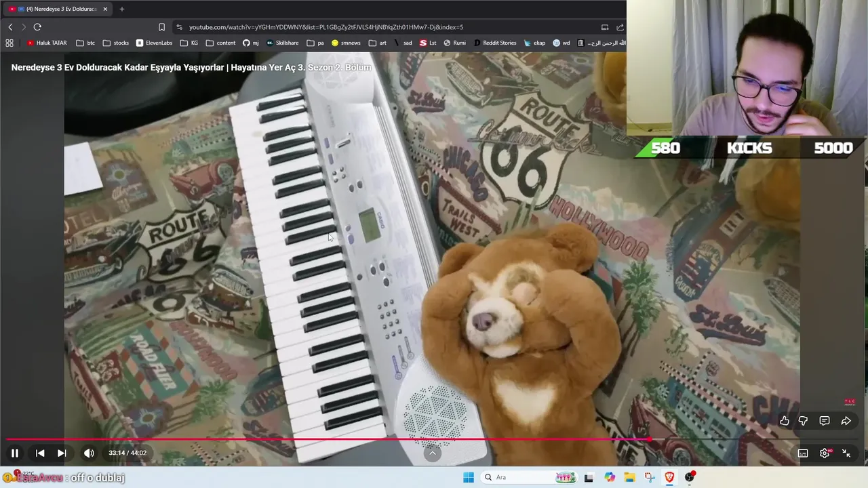The width and height of the screenshot is (868, 488).
Task: Close the Neredeyse 3 Ev tab
Action: pos(105,9)
